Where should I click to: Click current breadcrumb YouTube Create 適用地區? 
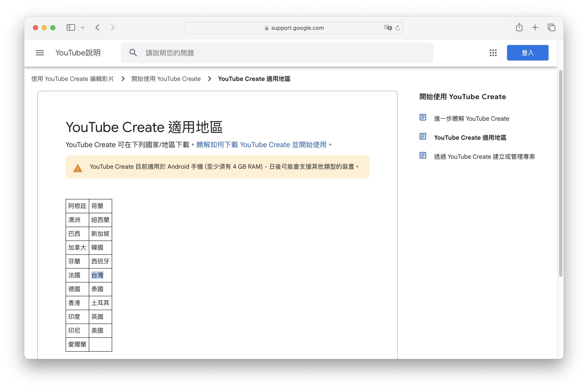(x=254, y=79)
